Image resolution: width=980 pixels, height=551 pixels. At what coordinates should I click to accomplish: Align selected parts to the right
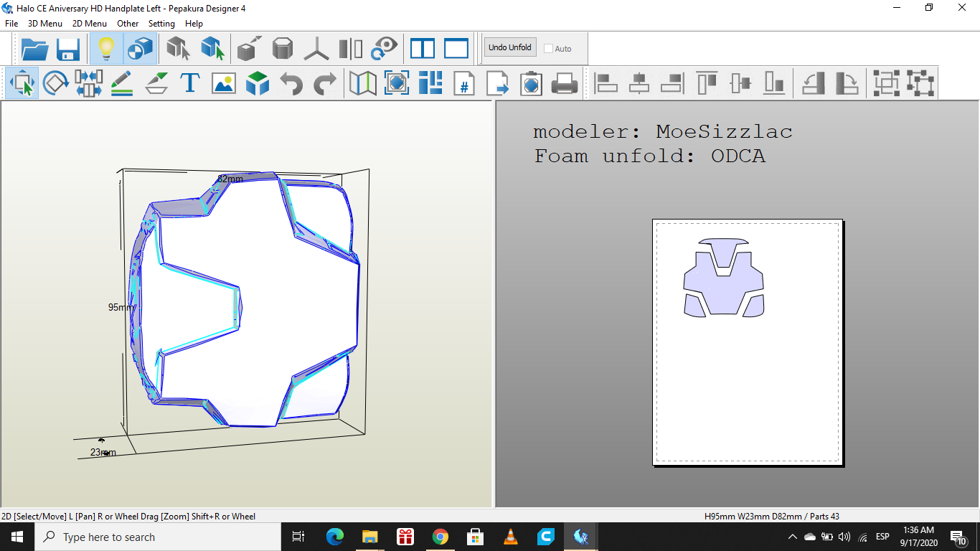tap(672, 83)
